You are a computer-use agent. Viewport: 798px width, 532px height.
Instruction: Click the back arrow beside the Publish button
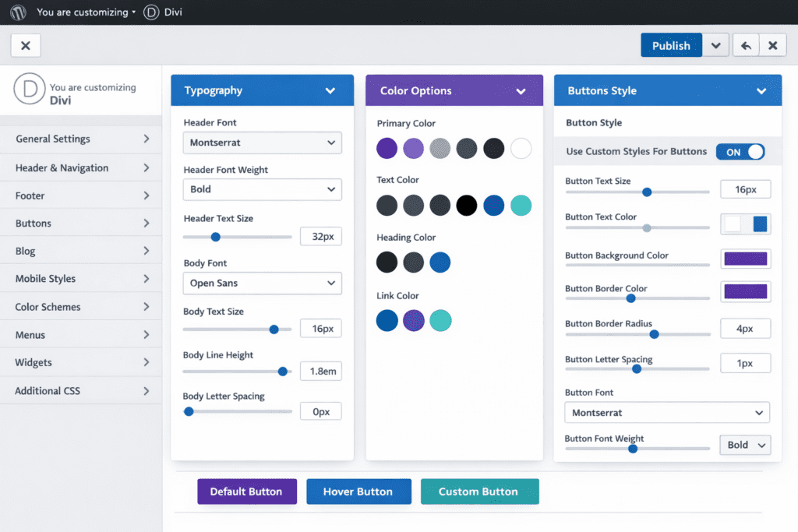click(745, 44)
